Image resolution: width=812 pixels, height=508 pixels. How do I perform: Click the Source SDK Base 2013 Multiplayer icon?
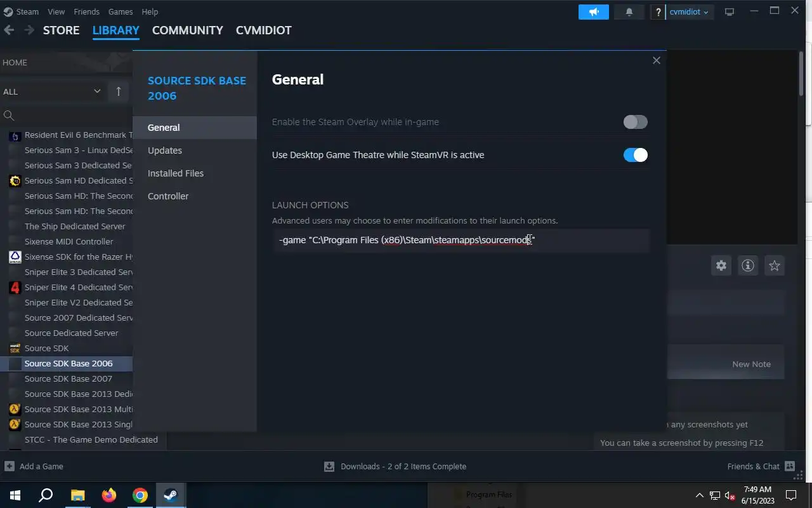(x=15, y=409)
